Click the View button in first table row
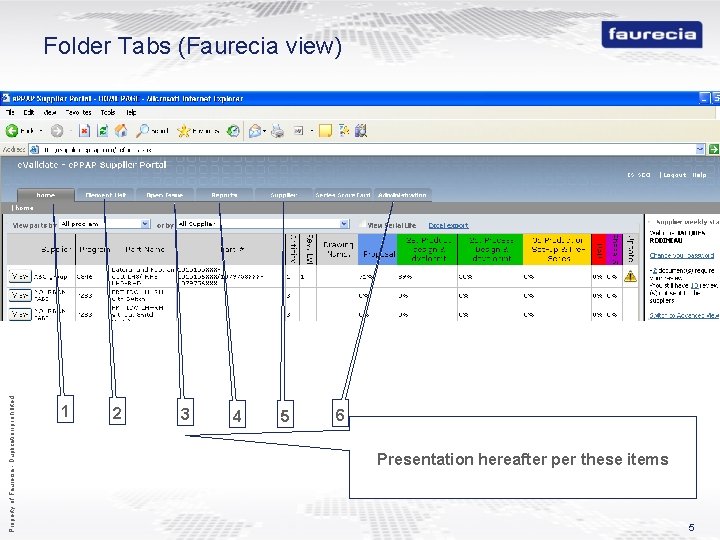This screenshot has height=540, width=720. pyautogui.click(x=20, y=276)
